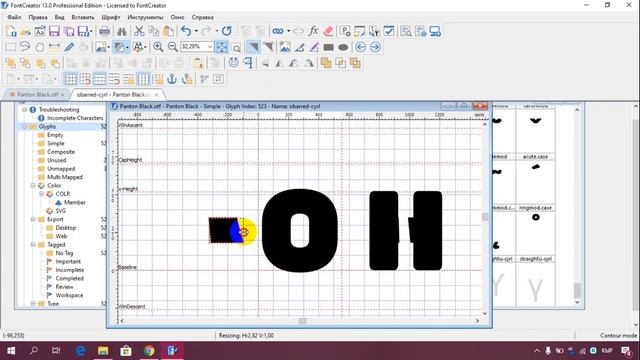The height and width of the screenshot is (360, 640).
Task: Click the glyph editor horizontal scrollbar thumb
Action: click(302, 321)
